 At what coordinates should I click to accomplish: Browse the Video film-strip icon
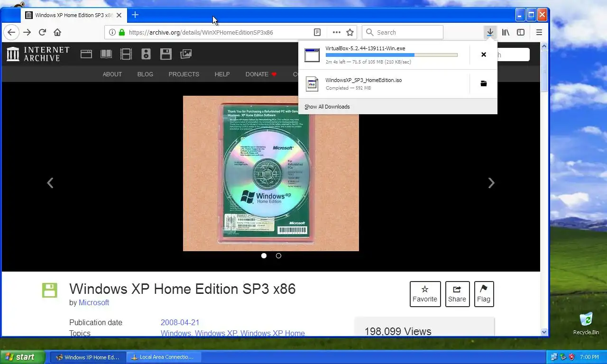pos(126,54)
